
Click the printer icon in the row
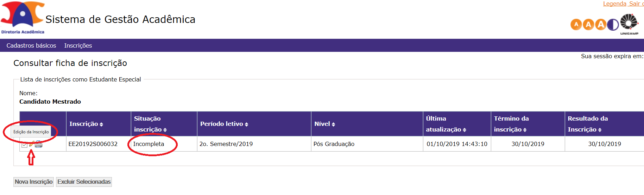pos(39,144)
